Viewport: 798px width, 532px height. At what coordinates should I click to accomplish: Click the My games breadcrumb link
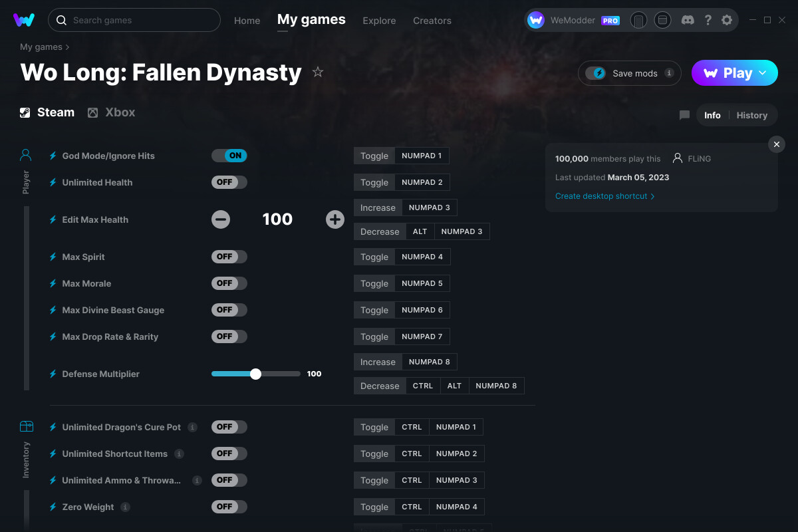41,47
